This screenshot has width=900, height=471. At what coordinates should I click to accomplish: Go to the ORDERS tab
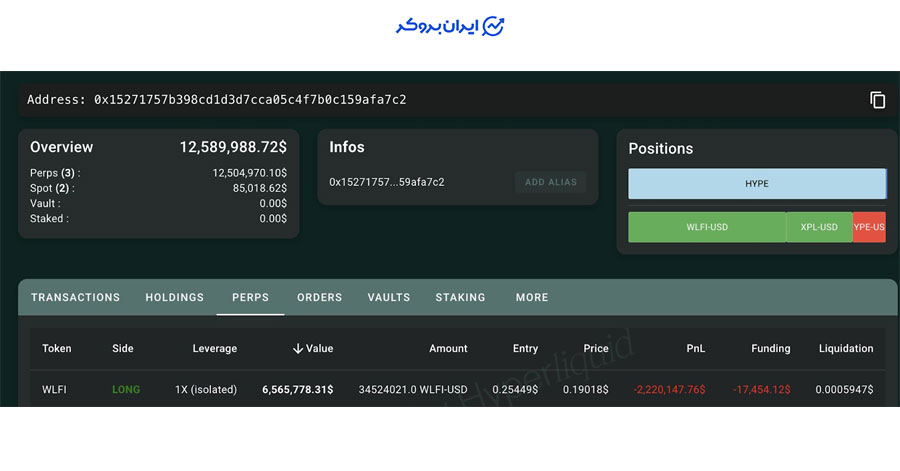tap(319, 297)
